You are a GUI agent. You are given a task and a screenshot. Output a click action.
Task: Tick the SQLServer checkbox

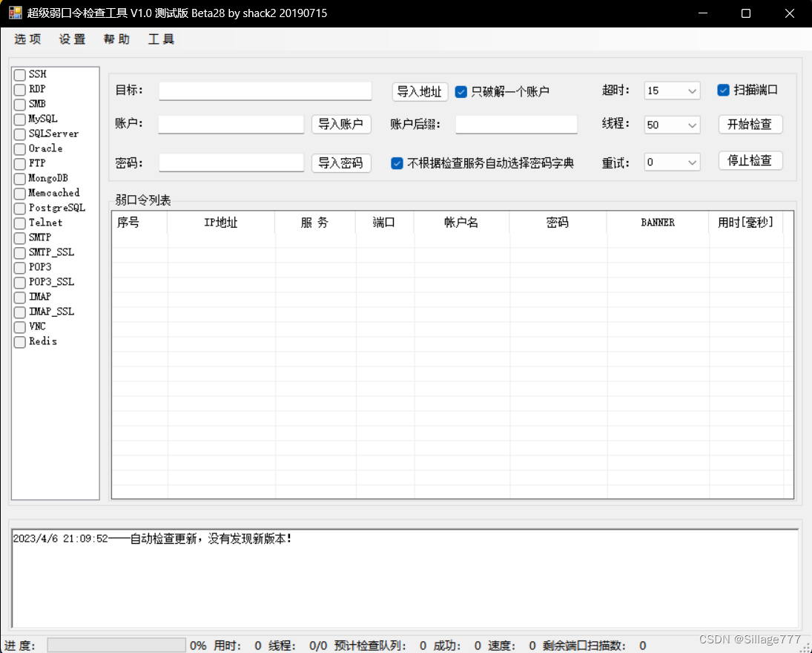tap(20, 134)
